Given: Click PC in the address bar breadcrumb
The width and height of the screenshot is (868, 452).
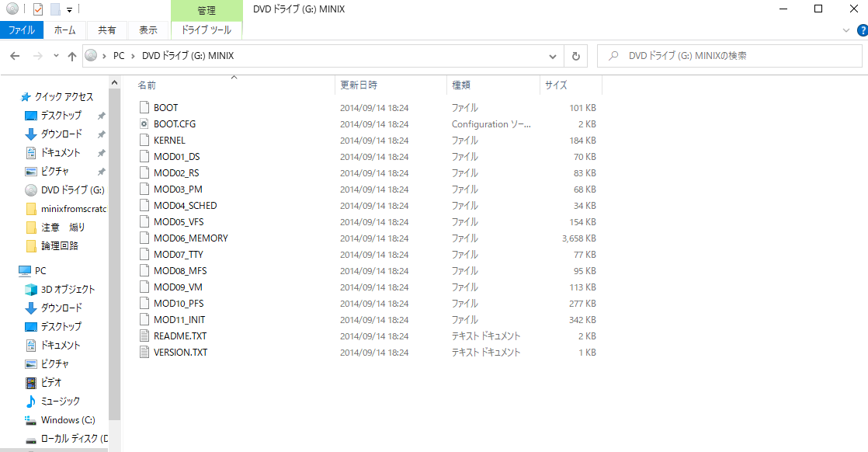Looking at the screenshot, I should click(x=119, y=56).
